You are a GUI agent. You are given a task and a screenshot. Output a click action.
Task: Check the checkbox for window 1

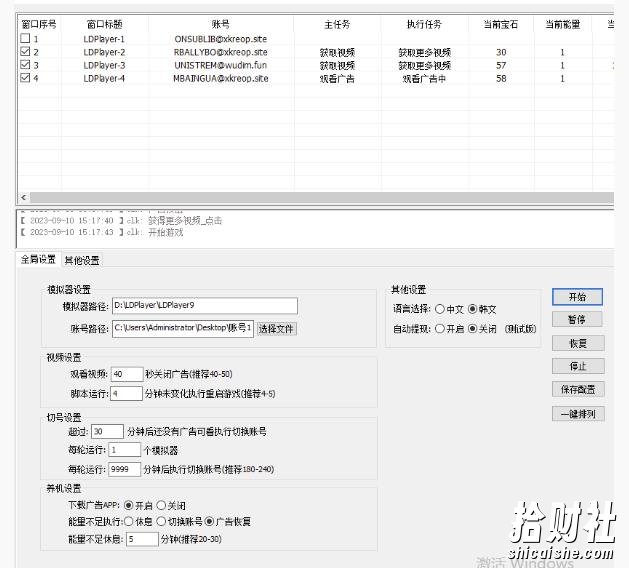click(x=25, y=39)
